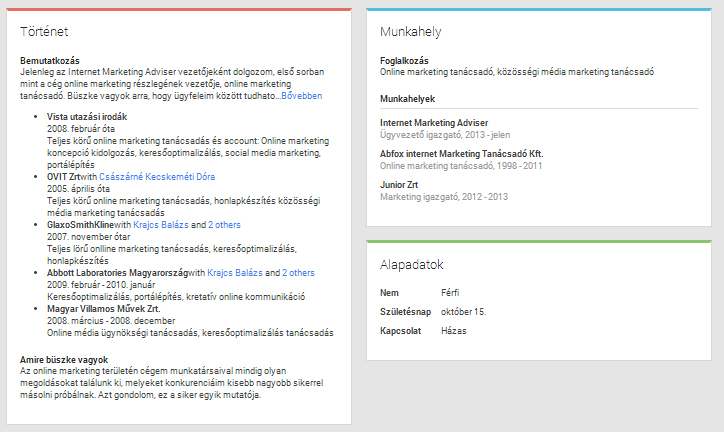The height and width of the screenshot is (432, 724).
Task: Show 2 others in Abbott Laboratories entry
Action: click(x=298, y=273)
